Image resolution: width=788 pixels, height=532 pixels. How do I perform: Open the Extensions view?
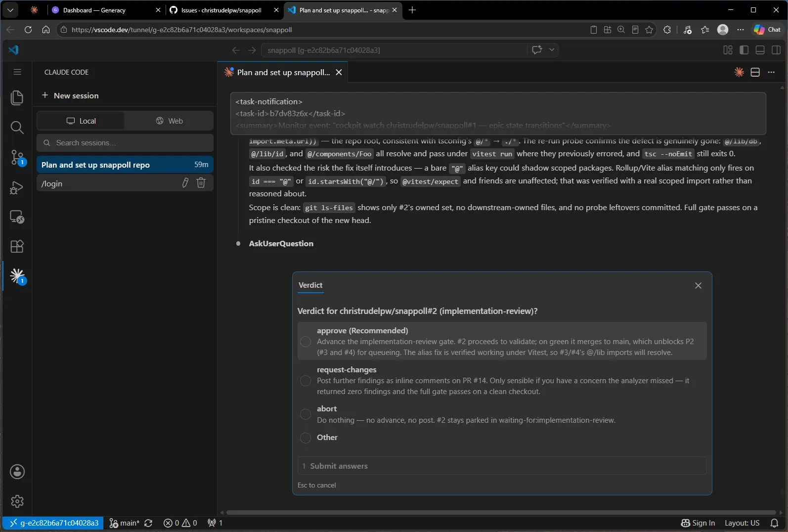[x=17, y=246]
